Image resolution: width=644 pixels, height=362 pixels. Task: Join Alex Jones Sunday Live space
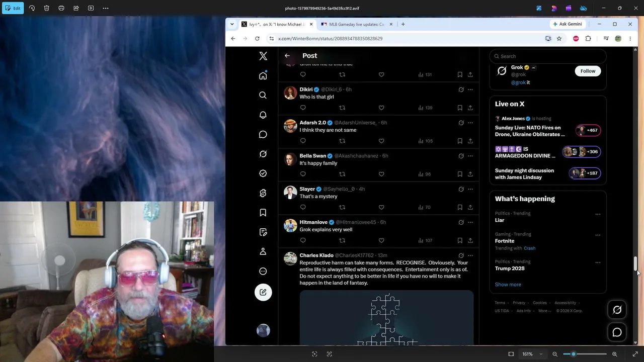tap(548, 128)
